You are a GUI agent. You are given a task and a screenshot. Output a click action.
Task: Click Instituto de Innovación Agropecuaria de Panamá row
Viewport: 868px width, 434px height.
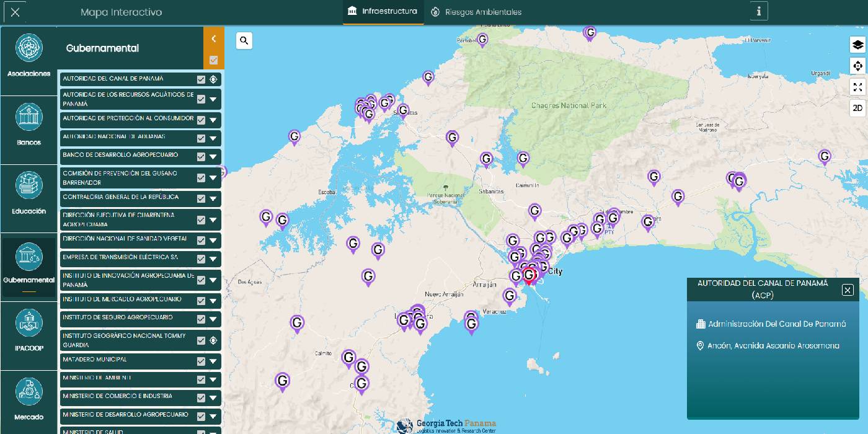coord(141,280)
